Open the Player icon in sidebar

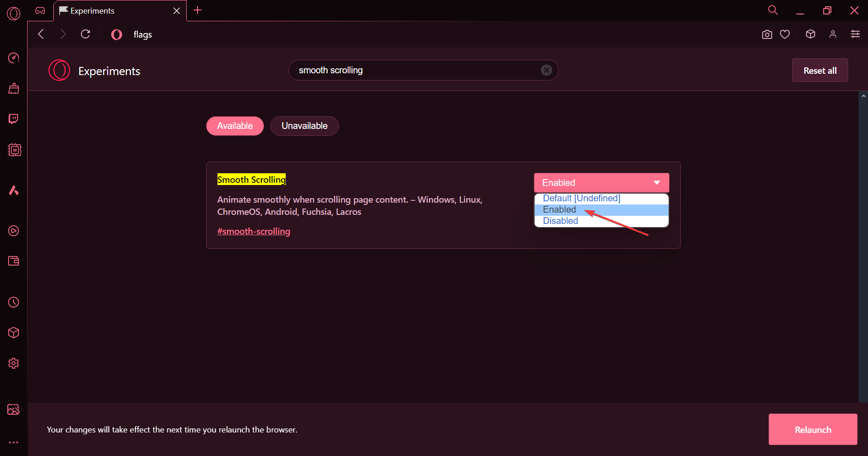[x=14, y=231]
